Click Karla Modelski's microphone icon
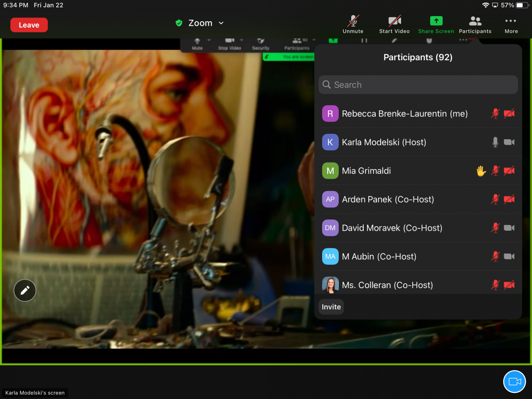The image size is (532, 399). coord(495,142)
